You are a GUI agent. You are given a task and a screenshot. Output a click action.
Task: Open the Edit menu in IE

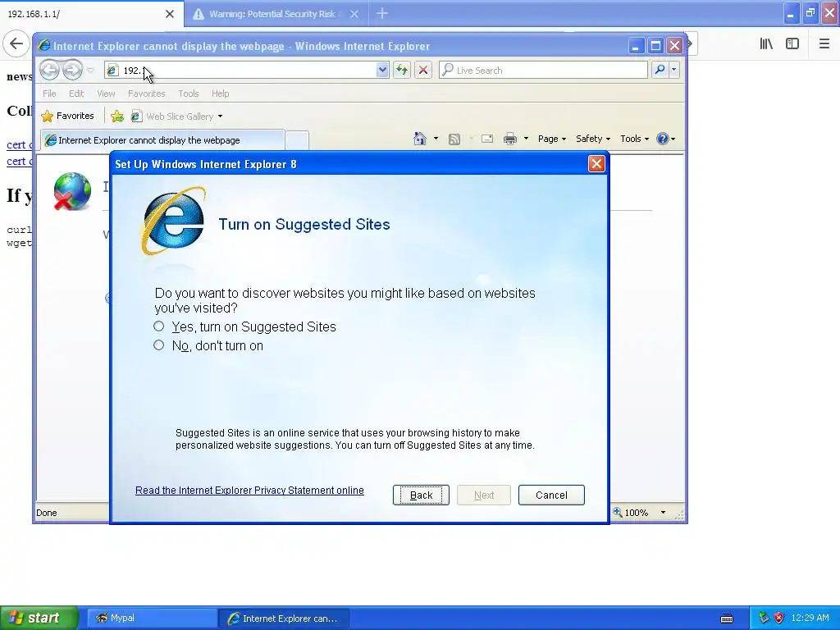click(x=76, y=94)
